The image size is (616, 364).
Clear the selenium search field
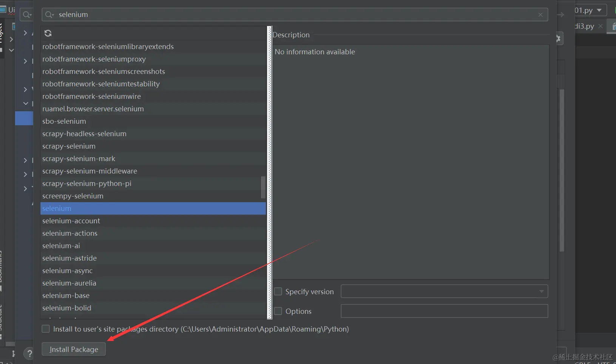(540, 15)
